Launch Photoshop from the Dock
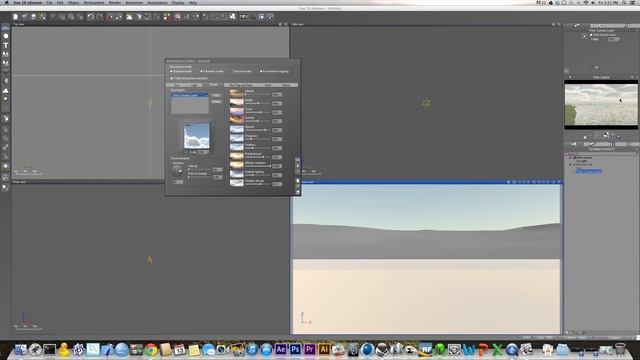Screen dimensions: 640x360 pyautogui.click(x=295, y=349)
